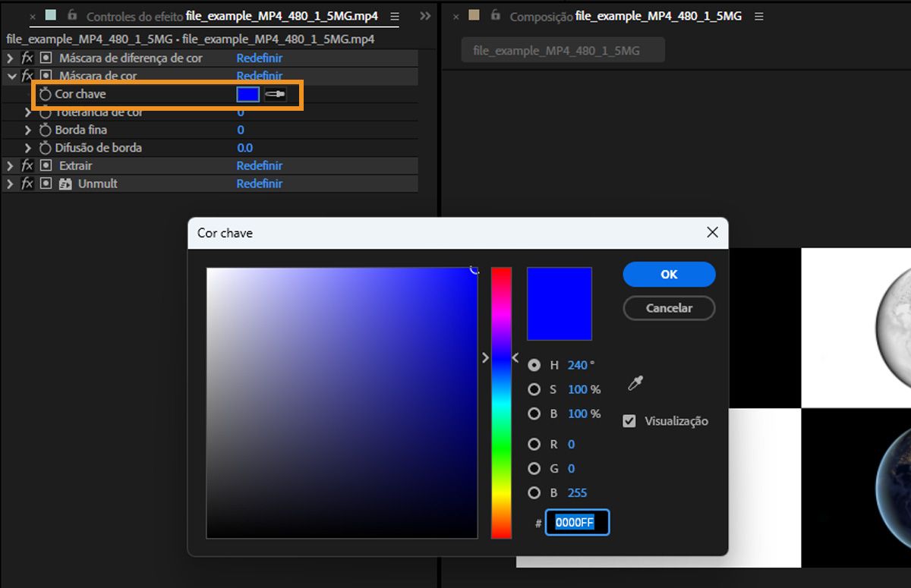Uncheck the Visualização checkbox

coord(629,420)
